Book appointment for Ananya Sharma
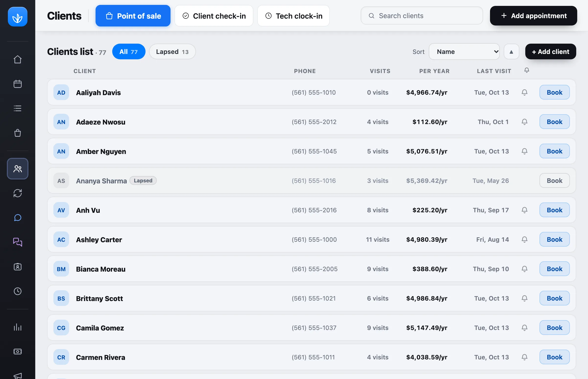Screen dimensions: 588x379 (554, 181)
